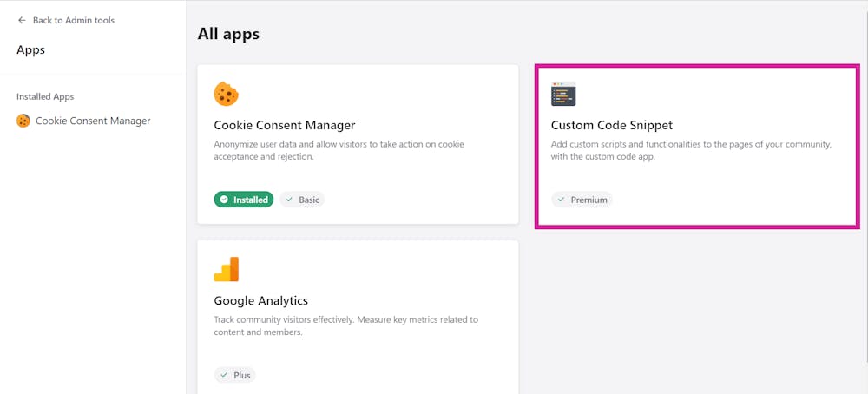Click the Plus plan badge
The width and height of the screenshot is (868, 394).
[235, 375]
